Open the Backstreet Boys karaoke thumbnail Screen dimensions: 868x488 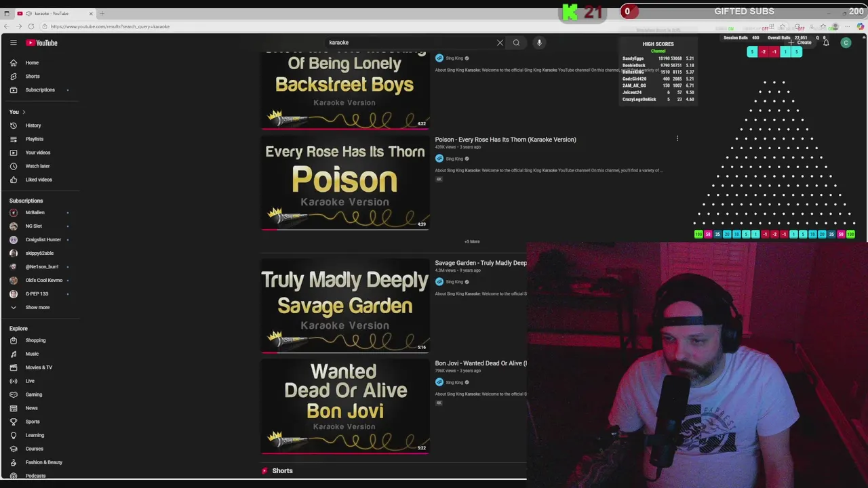click(345, 90)
